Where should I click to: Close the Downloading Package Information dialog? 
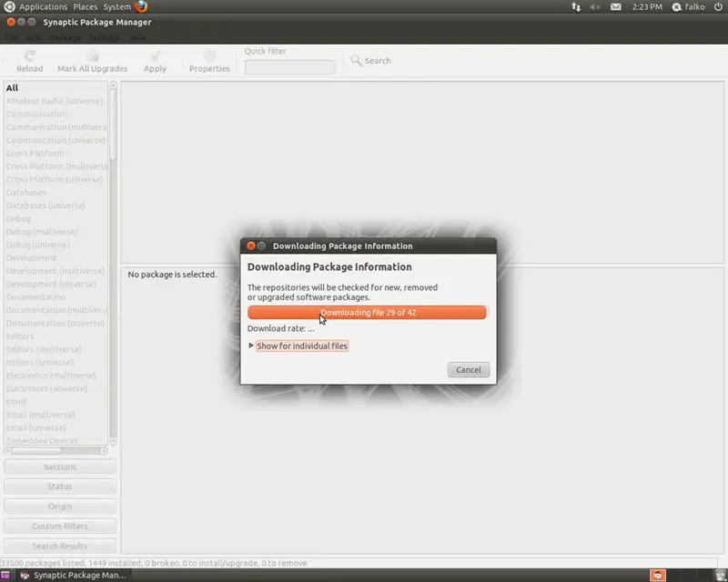[251, 246]
